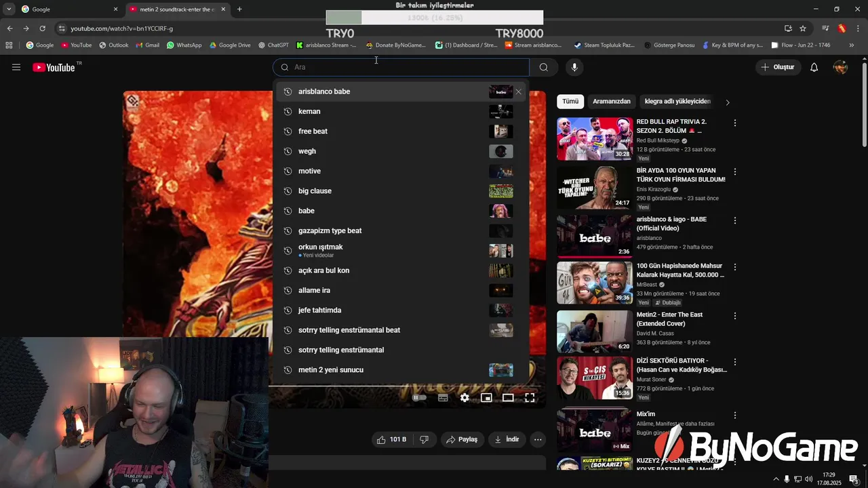Select the 'Tümü' filter chip

pos(570,102)
